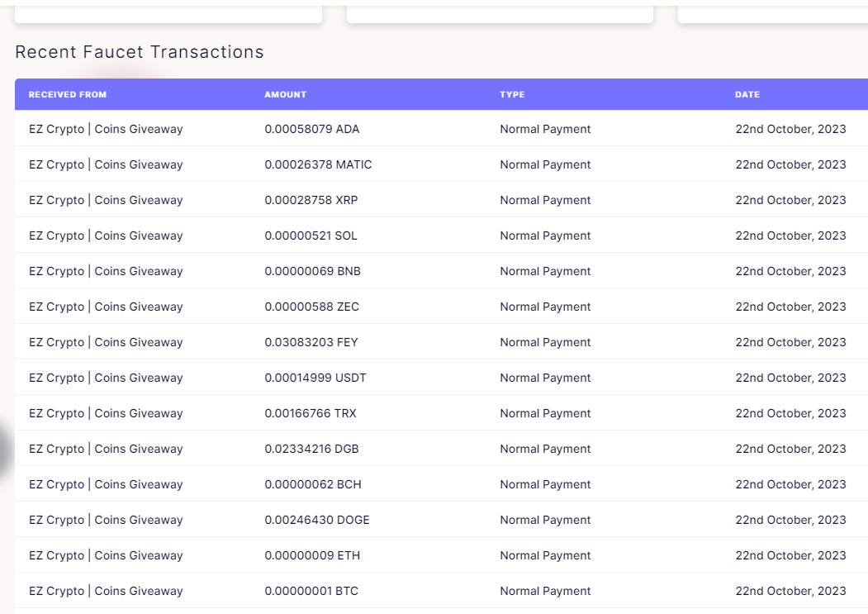Image resolution: width=868 pixels, height=614 pixels.
Task: Select the 0.00000062 BCH amount cell
Action: [x=313, y=483]
